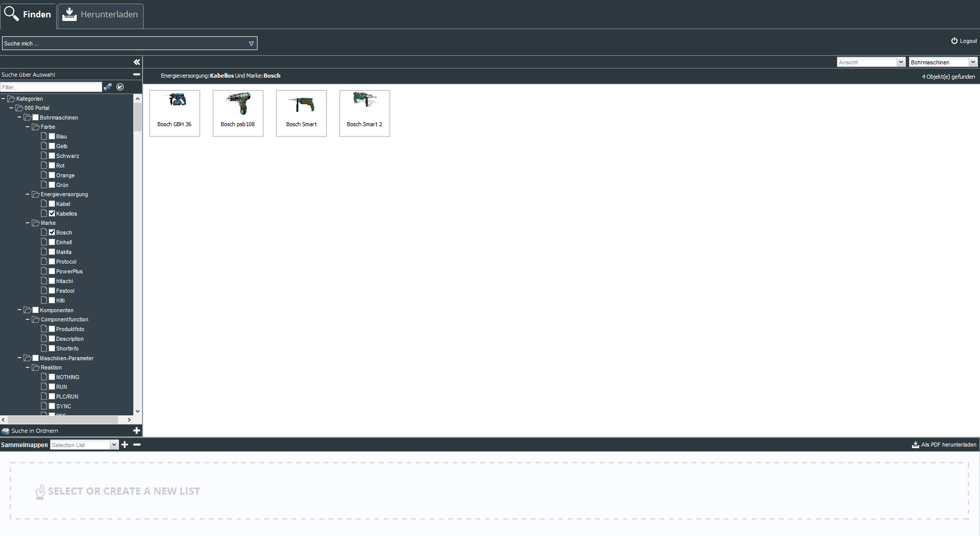Open the Bosch GBH 36 thumbnail
The width and height of the screenshot is (980, 536).
pyautogui.click(x=175, y=113)
